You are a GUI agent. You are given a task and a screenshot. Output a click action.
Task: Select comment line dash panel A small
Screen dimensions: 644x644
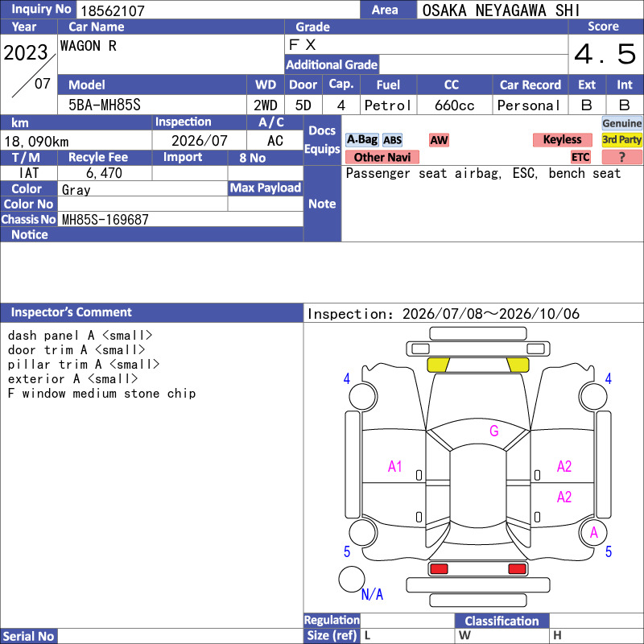80,336
